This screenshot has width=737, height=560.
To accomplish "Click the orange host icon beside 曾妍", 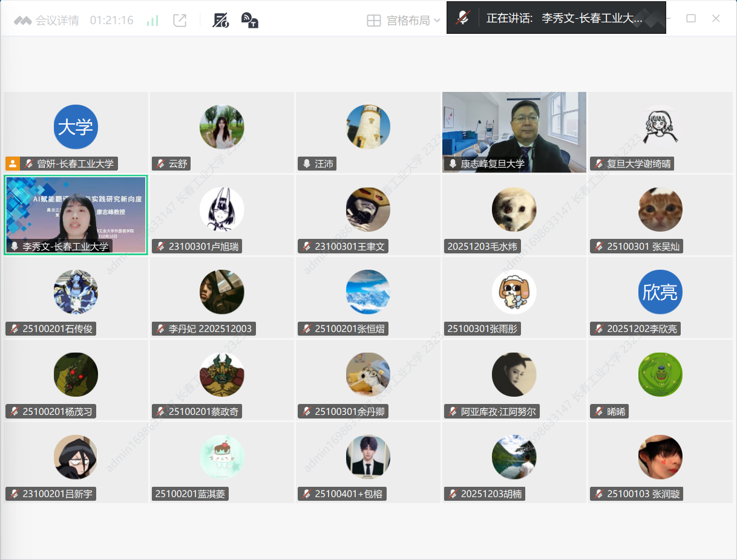I will click(13, 164).
